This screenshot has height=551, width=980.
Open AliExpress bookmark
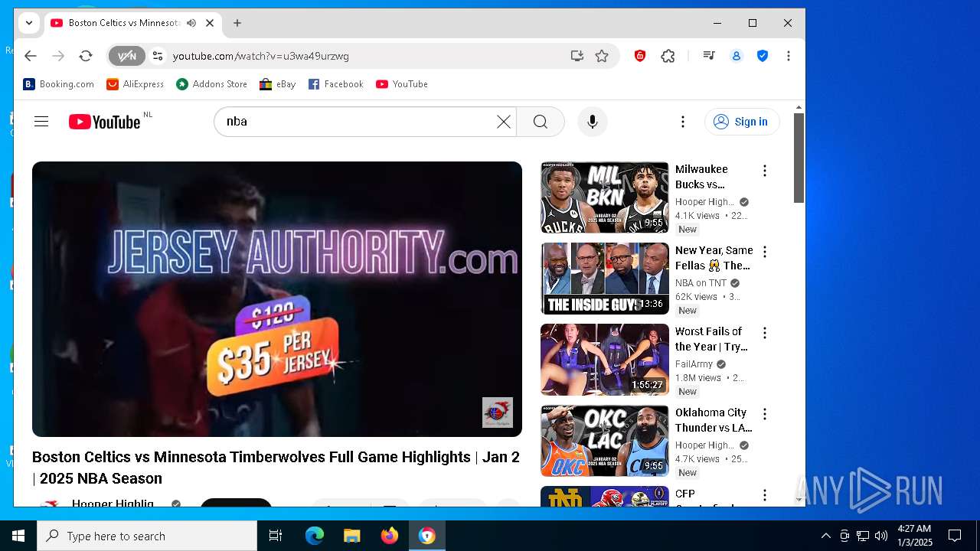pos(136,84)
